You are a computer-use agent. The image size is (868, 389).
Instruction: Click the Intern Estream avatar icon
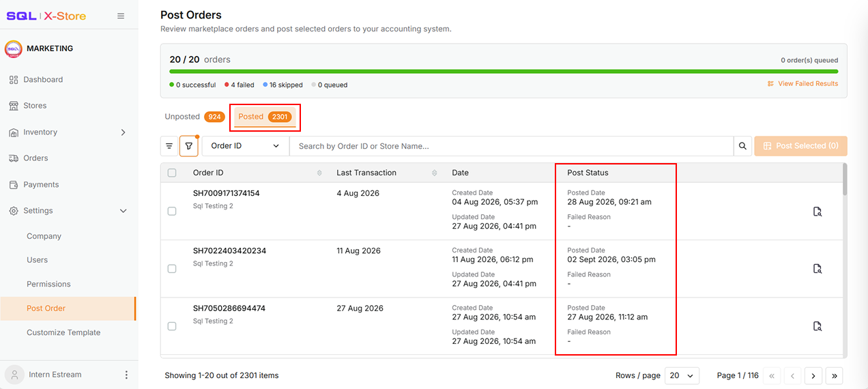[14, 375]
